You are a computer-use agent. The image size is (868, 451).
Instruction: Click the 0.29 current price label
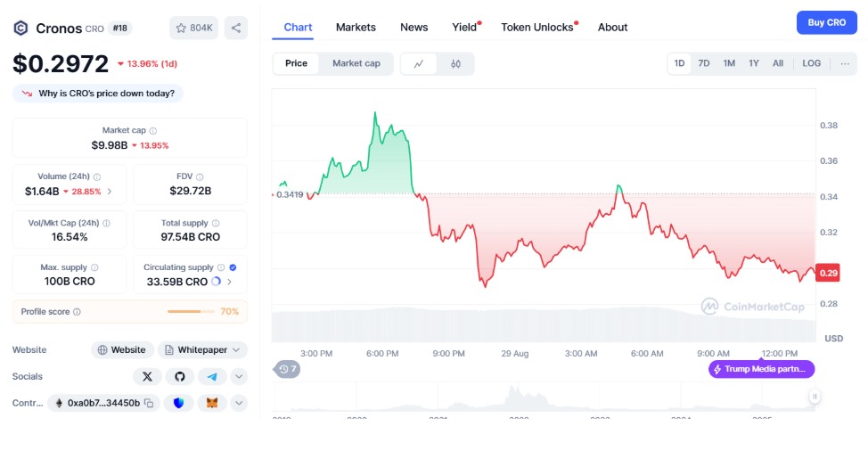828,273
